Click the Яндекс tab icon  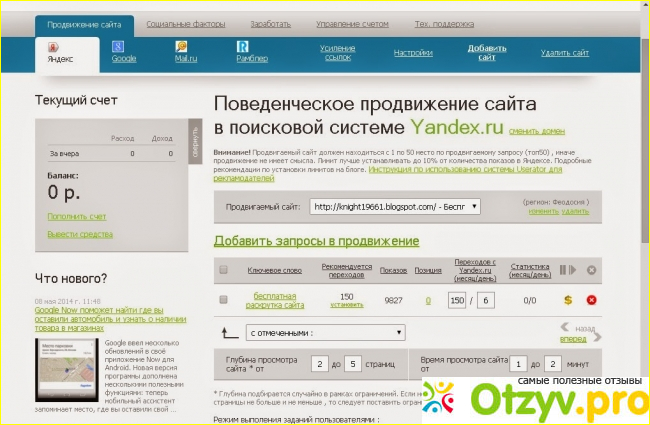[53, 47]
